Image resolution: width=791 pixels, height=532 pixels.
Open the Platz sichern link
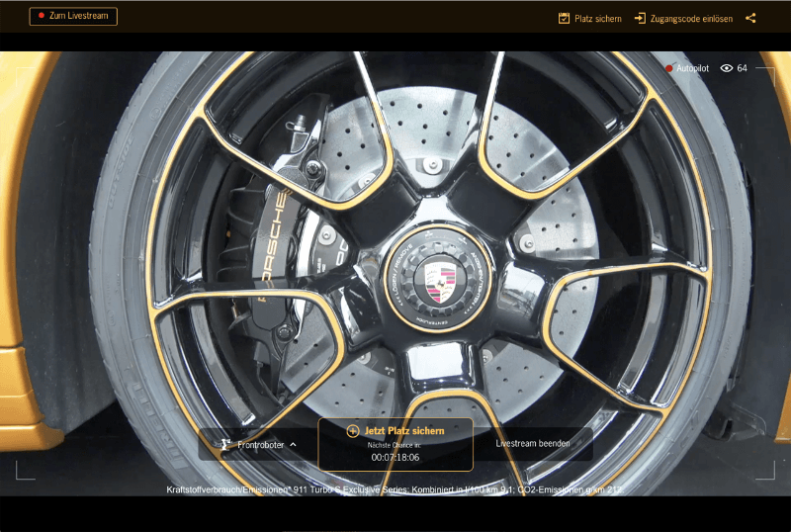[x=598, y=19]
